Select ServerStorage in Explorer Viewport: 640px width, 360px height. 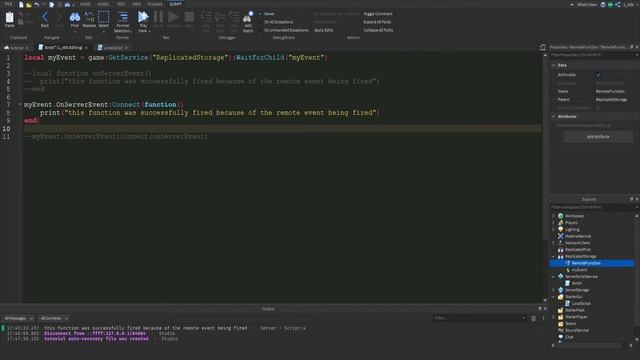pos(577,290)
